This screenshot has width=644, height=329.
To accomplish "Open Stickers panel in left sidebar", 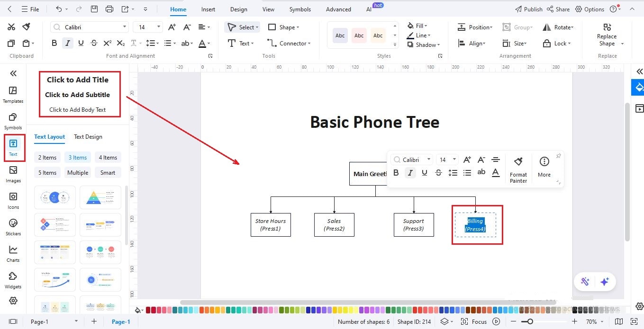I will pos(13,227).
